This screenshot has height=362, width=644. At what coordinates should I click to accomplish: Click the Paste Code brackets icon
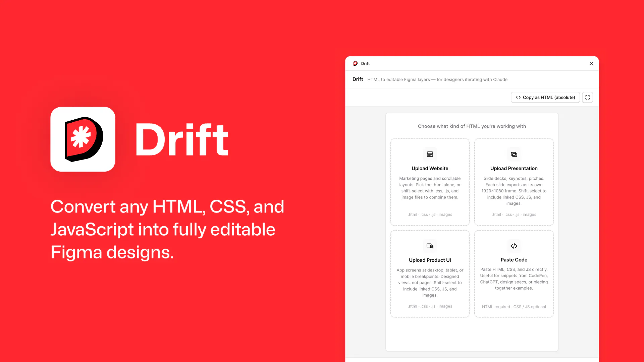click(514, 246)
